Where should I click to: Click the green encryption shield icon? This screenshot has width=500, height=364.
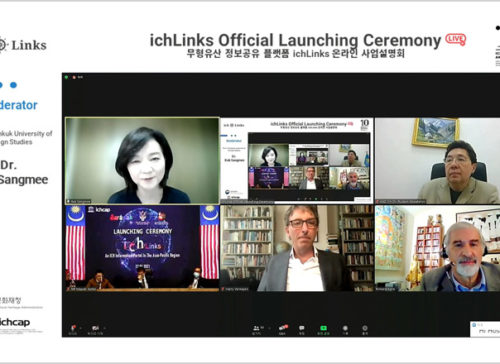(x=66, y=77)
